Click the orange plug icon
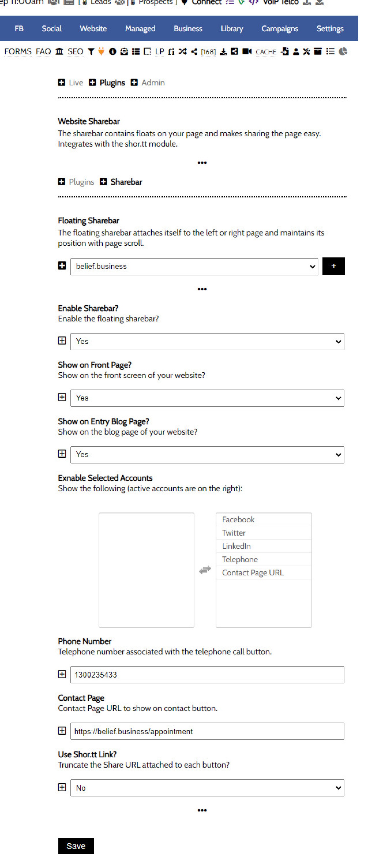Screen dimensions: 383x868 (101, 52)
